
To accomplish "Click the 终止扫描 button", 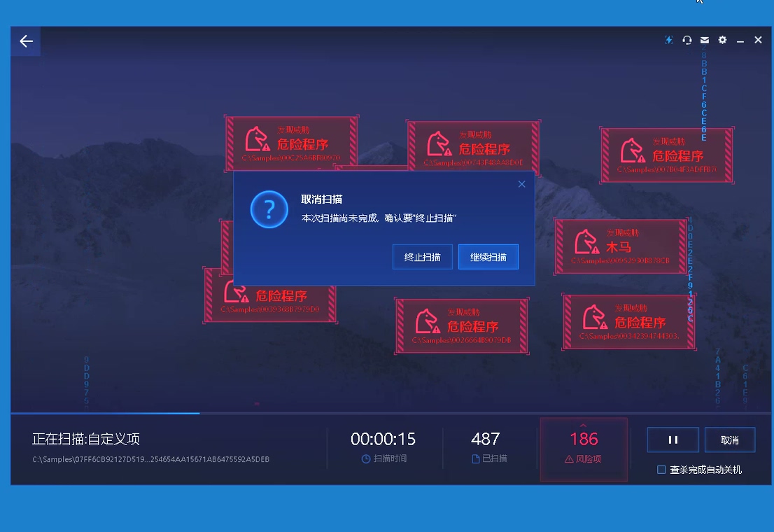I will [423, 257].
